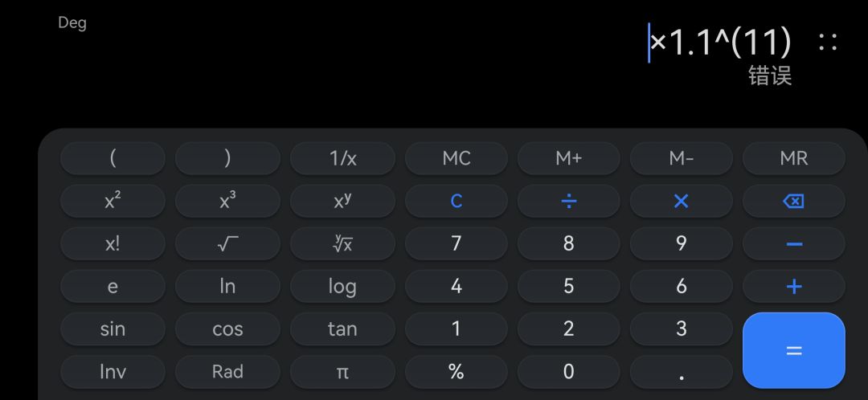Tap the Deg angle mode indicator
Viewport: 868px width, 400px height.
point(72,23)
